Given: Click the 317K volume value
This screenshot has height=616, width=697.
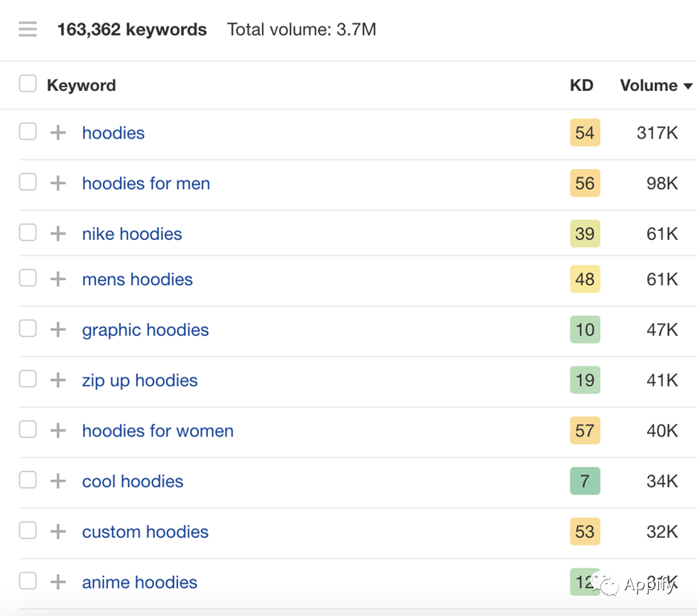Looking at the screenshot, I should coord(658,133).
